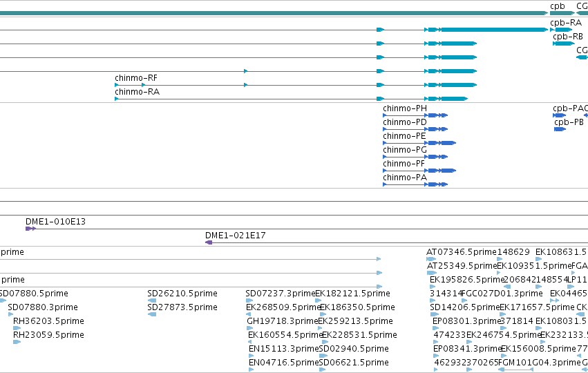Viewport: 588px width, 373px height.
Task: Click the DME1-010E13 clone label
Action: click(x=55, y=222)
